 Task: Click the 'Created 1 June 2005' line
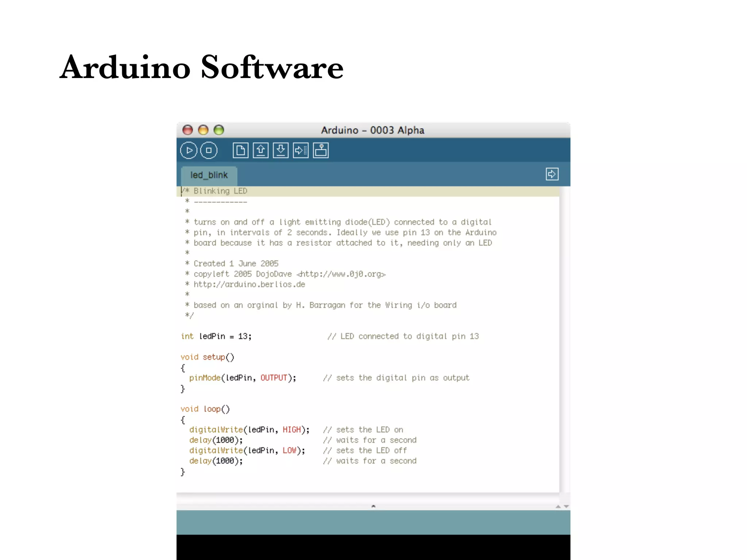tap(232, 264)
